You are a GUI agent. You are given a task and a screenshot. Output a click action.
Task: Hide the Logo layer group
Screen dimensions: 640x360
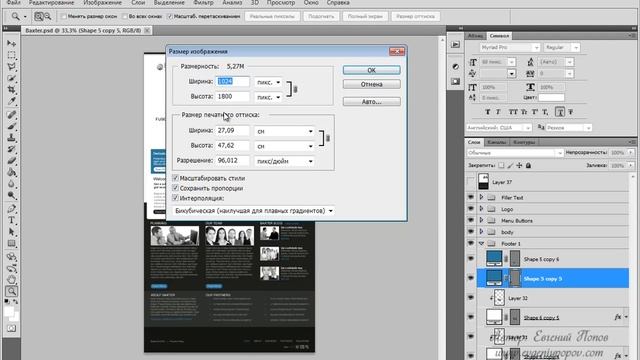tap(471, 209)
